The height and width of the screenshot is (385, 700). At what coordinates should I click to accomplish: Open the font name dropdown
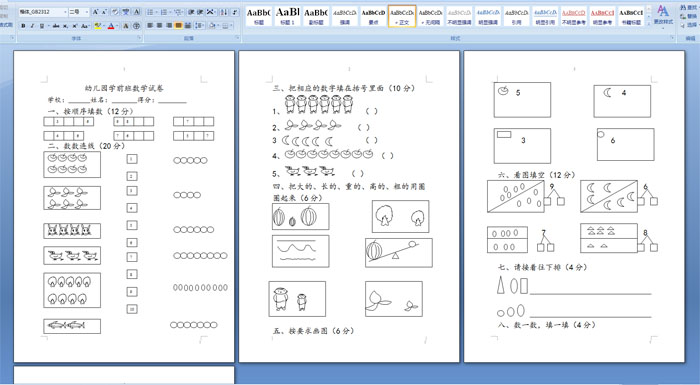[x=43, y=12]
